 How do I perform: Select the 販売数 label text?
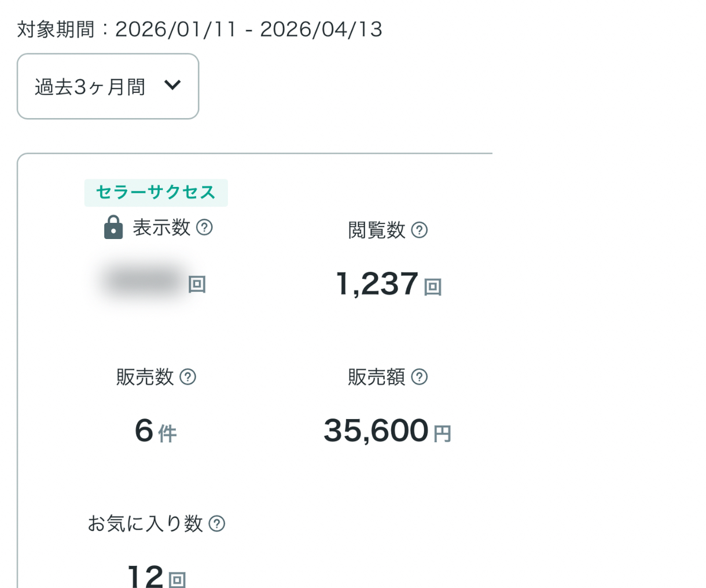145,377
